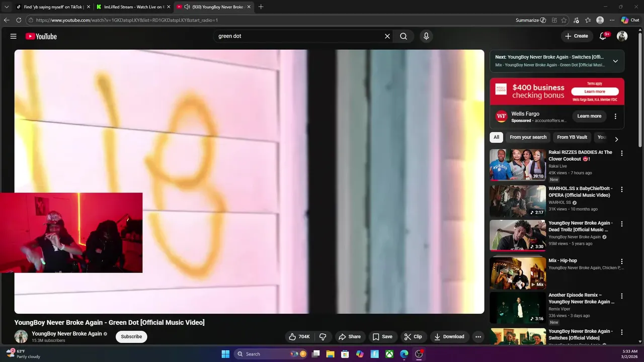
Task: Expand the Next mix playlist panel
Action: pos(615,61)
